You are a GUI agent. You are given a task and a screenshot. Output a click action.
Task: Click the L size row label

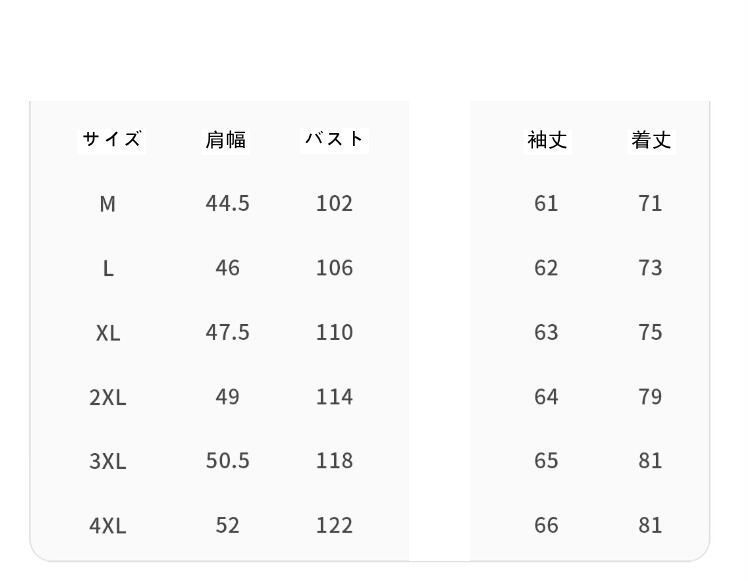108,268
